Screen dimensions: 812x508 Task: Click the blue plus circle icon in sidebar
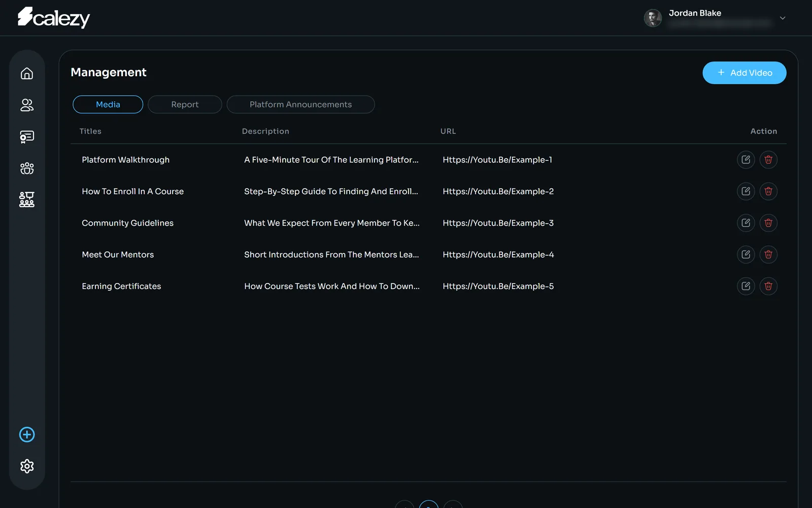[x=27, y=434]
